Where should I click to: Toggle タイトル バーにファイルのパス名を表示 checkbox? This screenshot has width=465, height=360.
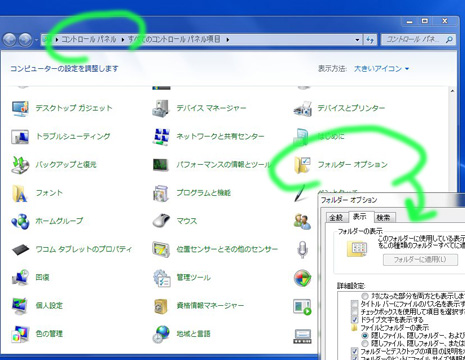pos(355,304)
